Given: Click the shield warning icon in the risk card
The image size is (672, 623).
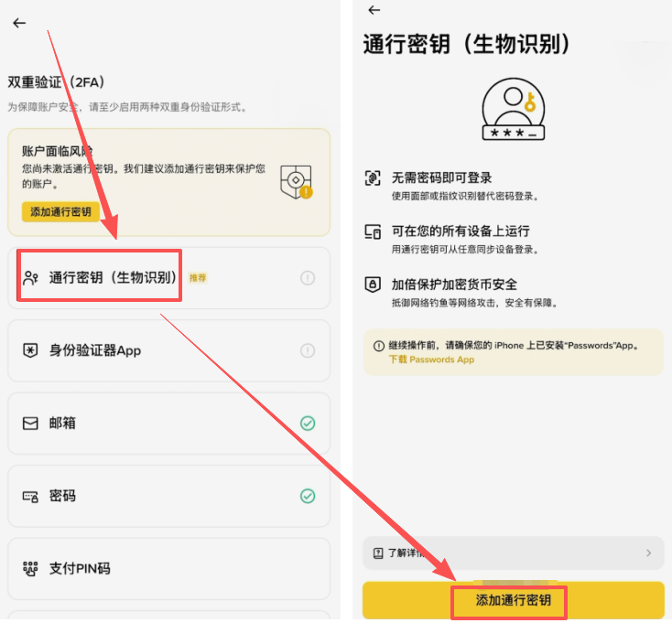Looking at the screenshot, I should coord(297,182).
